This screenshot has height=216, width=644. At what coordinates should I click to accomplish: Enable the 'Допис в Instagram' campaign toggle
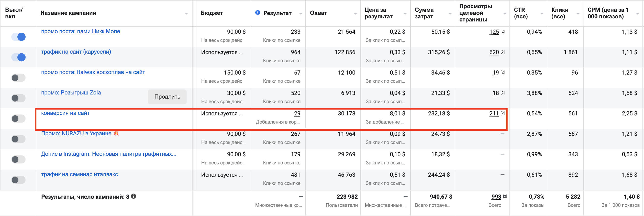click(x=18, y=159)
